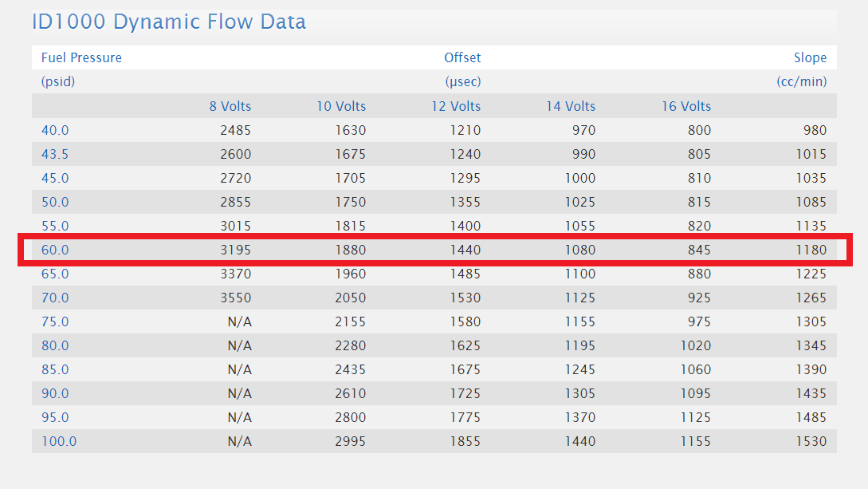Select the 14 Volts column label
The height and width of the screenshot is (489, 868).
571,106
